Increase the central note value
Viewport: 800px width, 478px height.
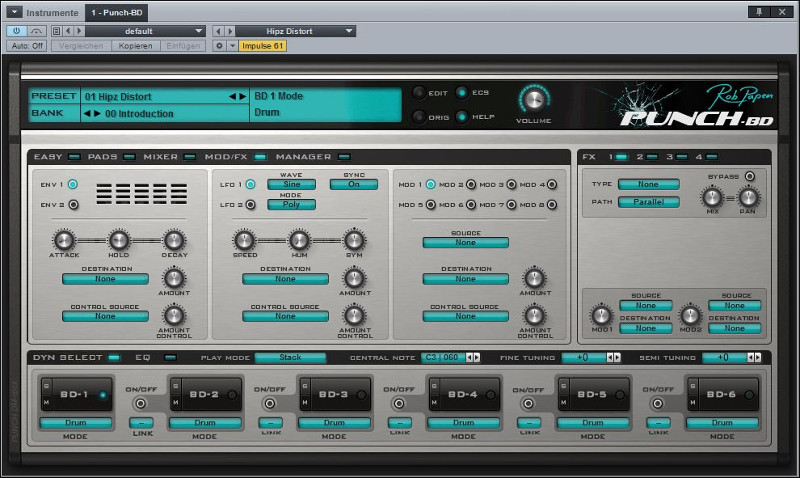(477, 358)
